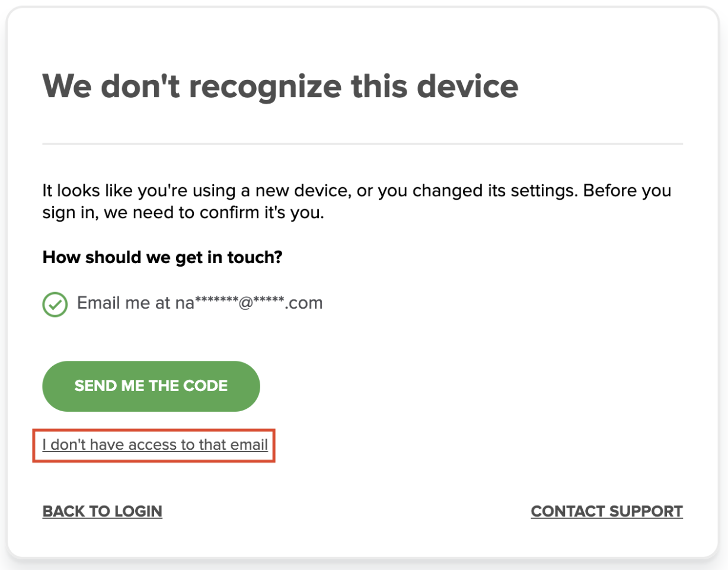Report no access to the listed email
728x570 pixels.
155,444
